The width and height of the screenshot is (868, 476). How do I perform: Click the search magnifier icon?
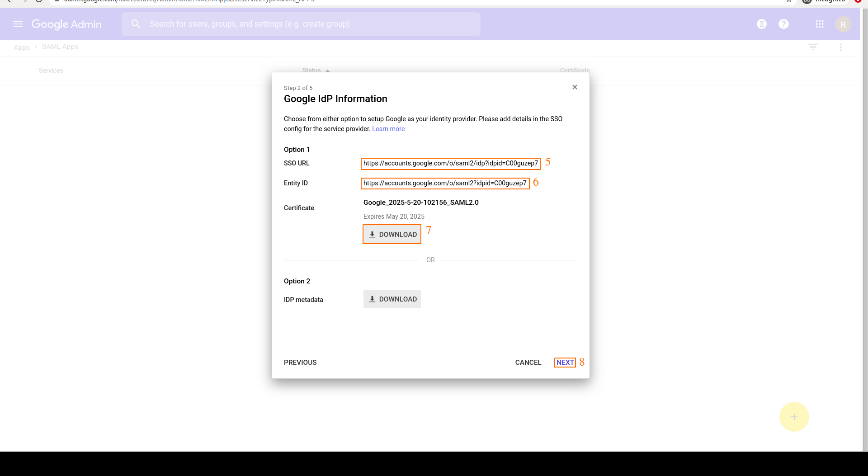pyautogui.click(x=136, y=24)
